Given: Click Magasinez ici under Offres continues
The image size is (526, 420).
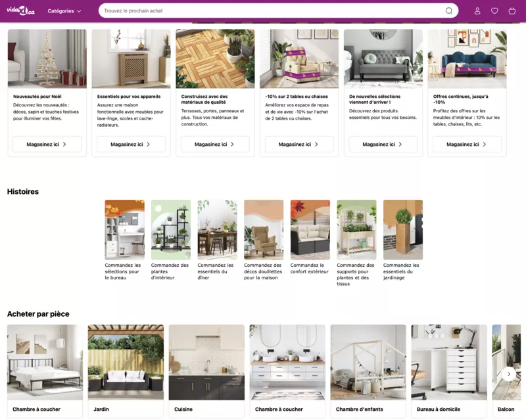Looking at the screenshot, I should [x=467, y=144].
